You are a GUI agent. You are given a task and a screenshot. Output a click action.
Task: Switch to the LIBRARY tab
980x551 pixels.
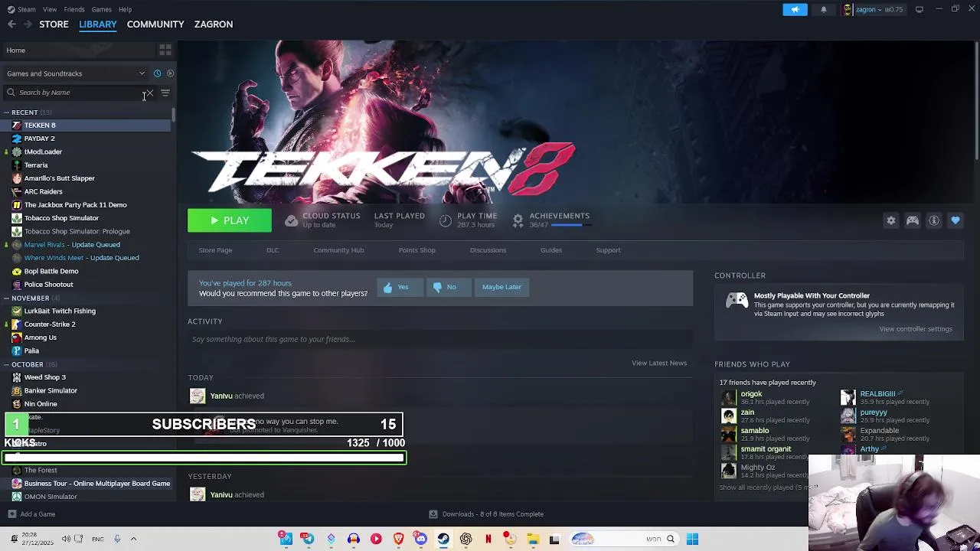tap(98, 24)
